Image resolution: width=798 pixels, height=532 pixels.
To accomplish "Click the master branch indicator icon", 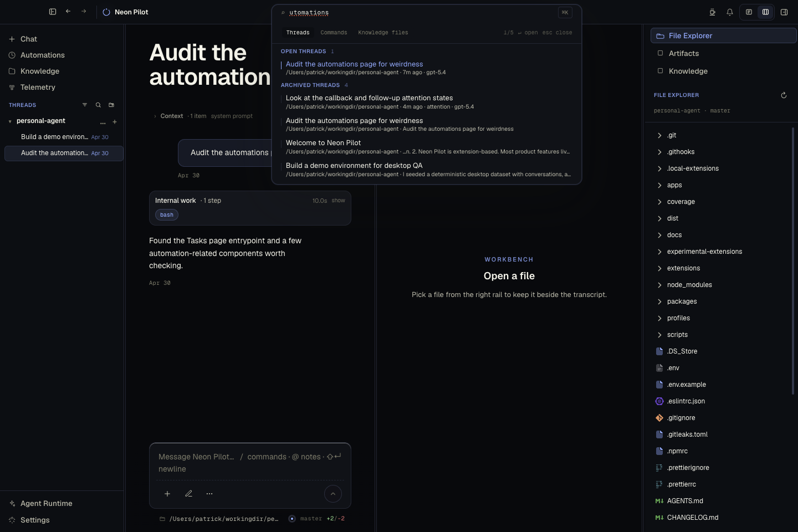I will (x=292, y=519).
